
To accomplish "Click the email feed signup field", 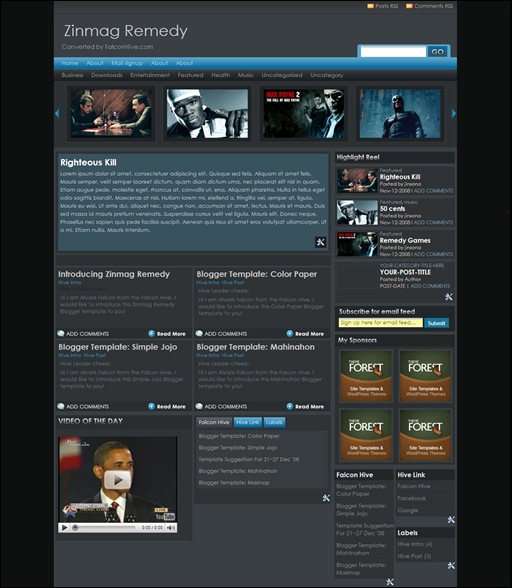I will click(x=381, y=323).
